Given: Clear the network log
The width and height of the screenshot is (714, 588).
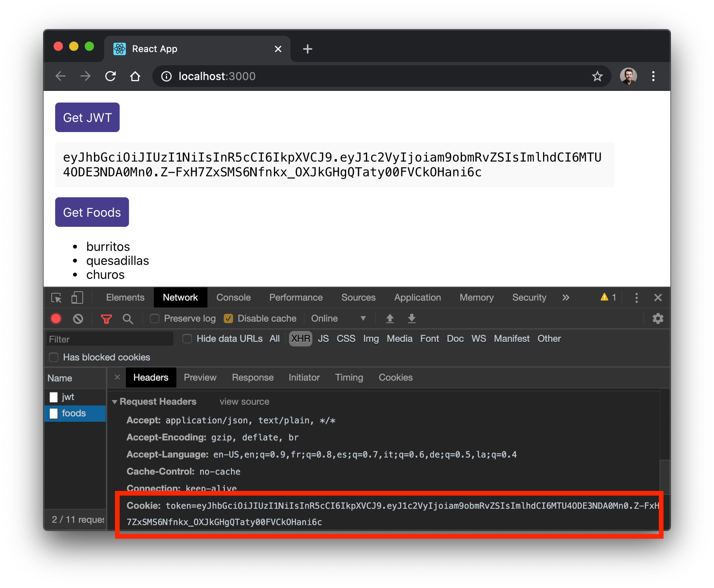Looking at the screenshot, I should (x=78, y=319).
